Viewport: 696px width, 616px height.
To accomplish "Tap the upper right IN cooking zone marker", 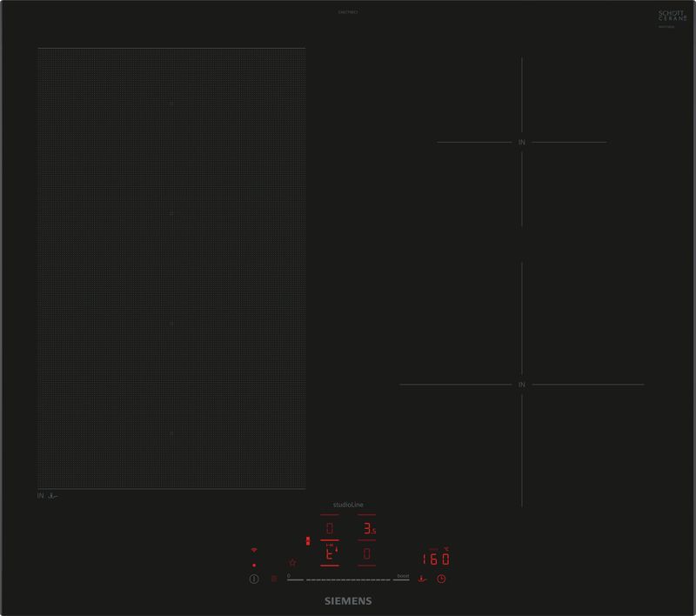I will point(522,141).
